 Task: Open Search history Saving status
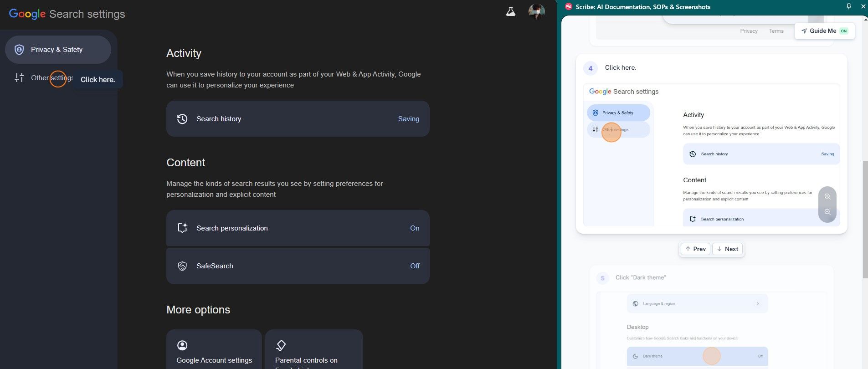pyautogui.click(x=298, y=119)
